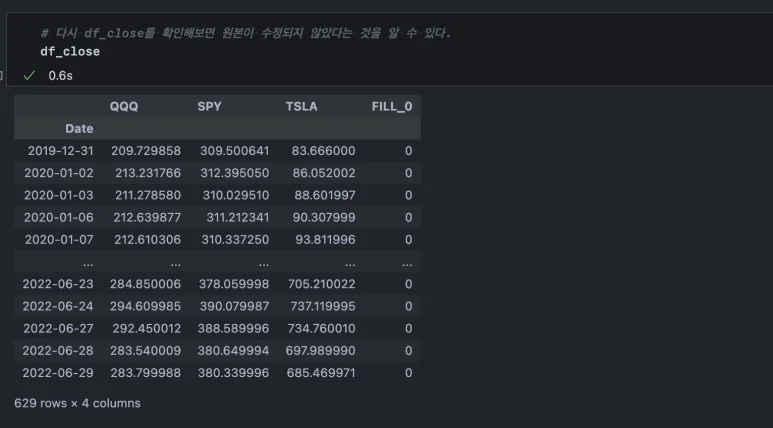
Task: Select the FILL_0 column header
Action: point(391,106)
